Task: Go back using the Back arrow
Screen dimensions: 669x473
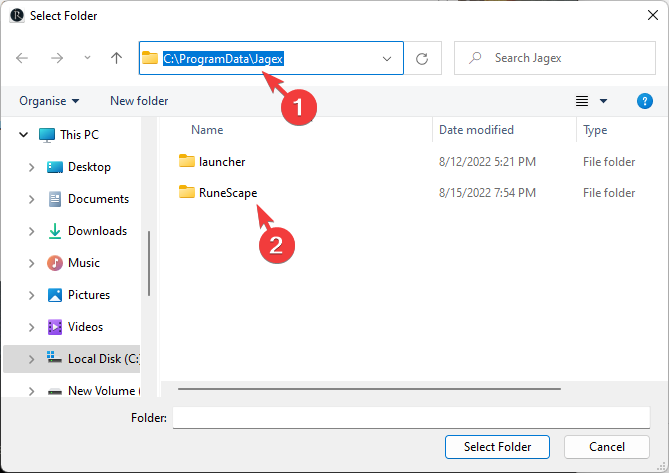Action: pyautogui.click(x=22, y=58)
